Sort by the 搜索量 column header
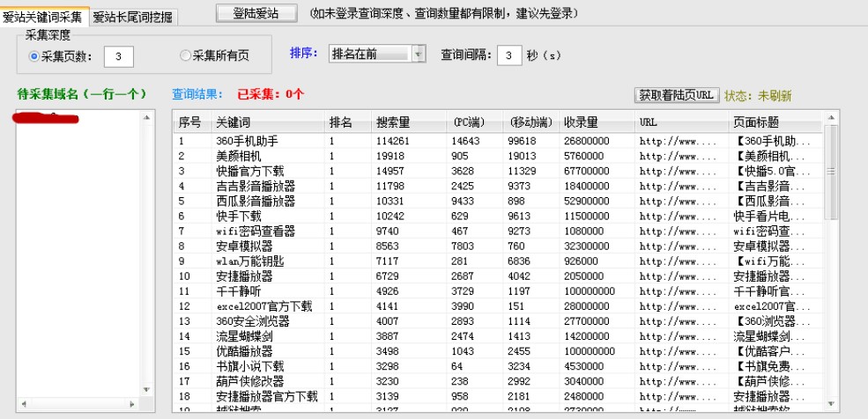 coord(409,122)
